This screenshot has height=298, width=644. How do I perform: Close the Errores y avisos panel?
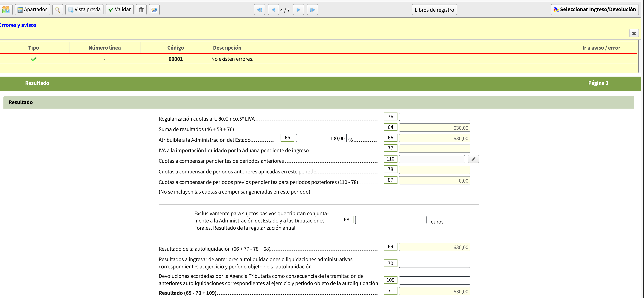(x=634, y=33)
